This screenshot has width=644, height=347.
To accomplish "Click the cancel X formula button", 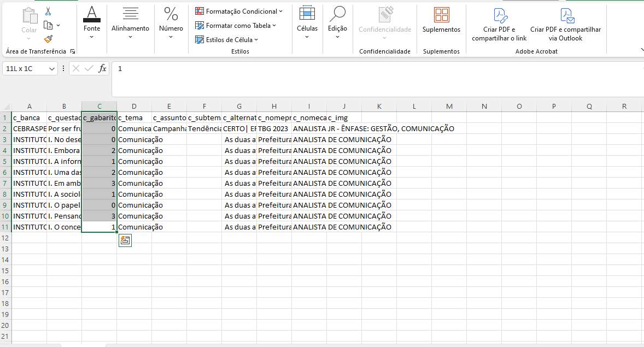I will point(76,68).
